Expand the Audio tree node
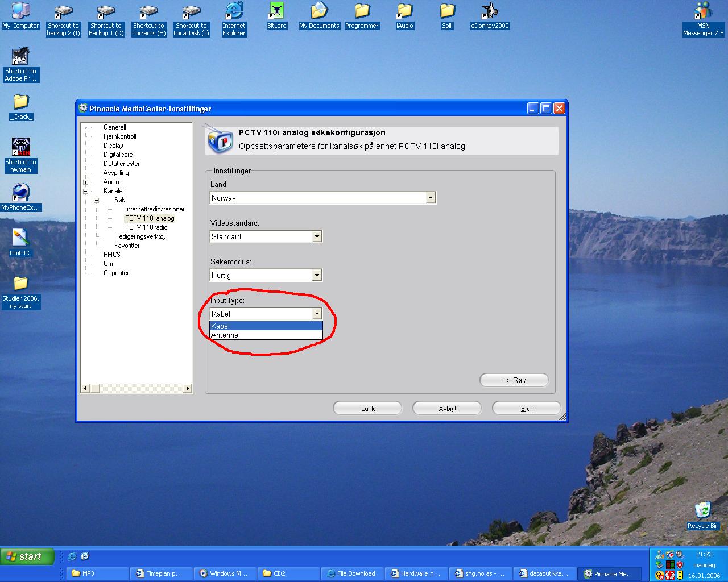Viewport: 728px width, 582px height. coord(86,182)
